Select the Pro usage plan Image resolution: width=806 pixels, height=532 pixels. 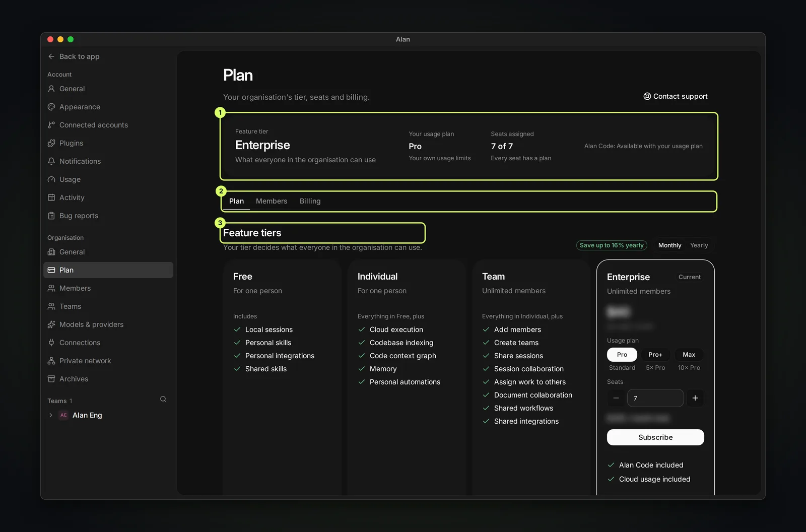pyautogui.click(x=622, y=355)
